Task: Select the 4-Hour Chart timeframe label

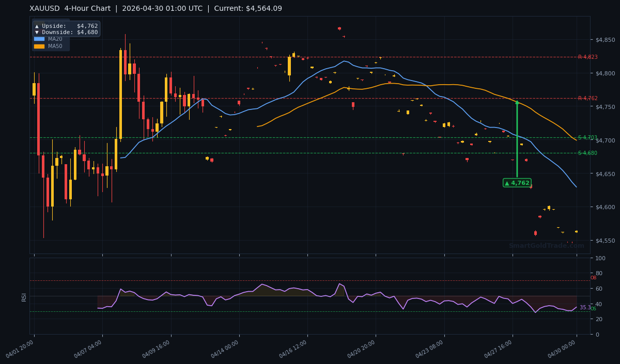Action: pos(85,8)
